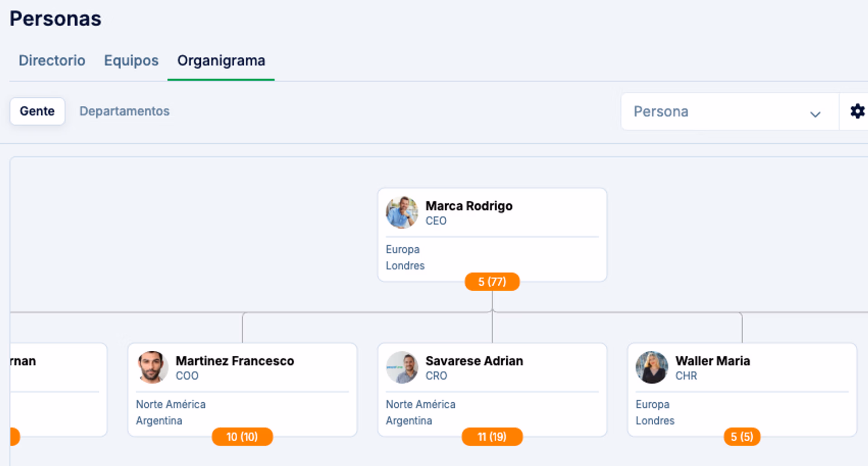Open the Equipos tab
Screen dimensions: 868x466
click(131, 61)
